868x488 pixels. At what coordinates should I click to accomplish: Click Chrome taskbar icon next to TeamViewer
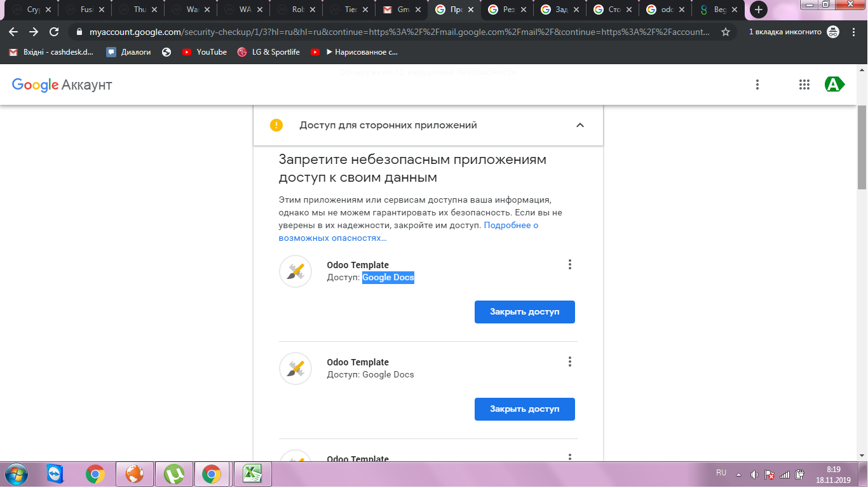coord(95,474)
